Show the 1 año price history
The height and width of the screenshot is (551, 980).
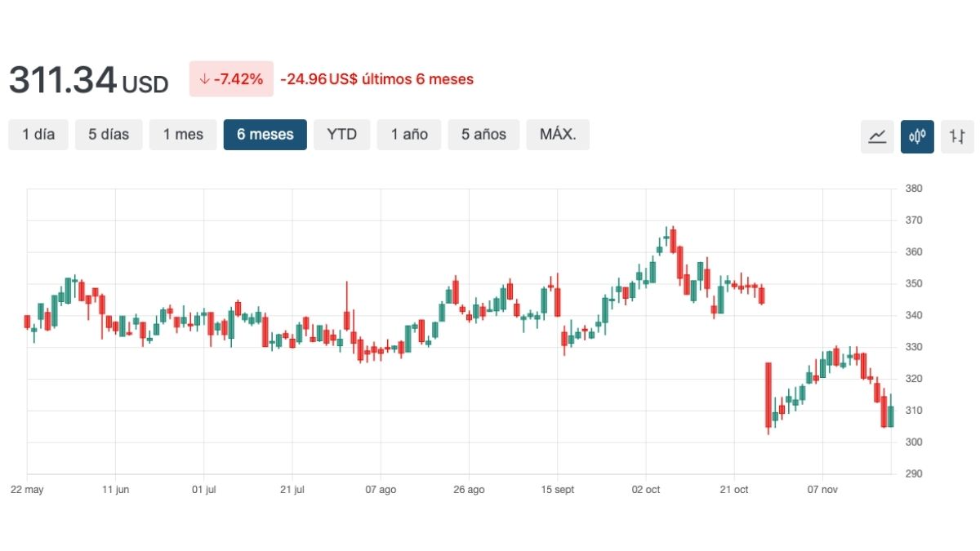pyautogui.click(x=409, y=135)
